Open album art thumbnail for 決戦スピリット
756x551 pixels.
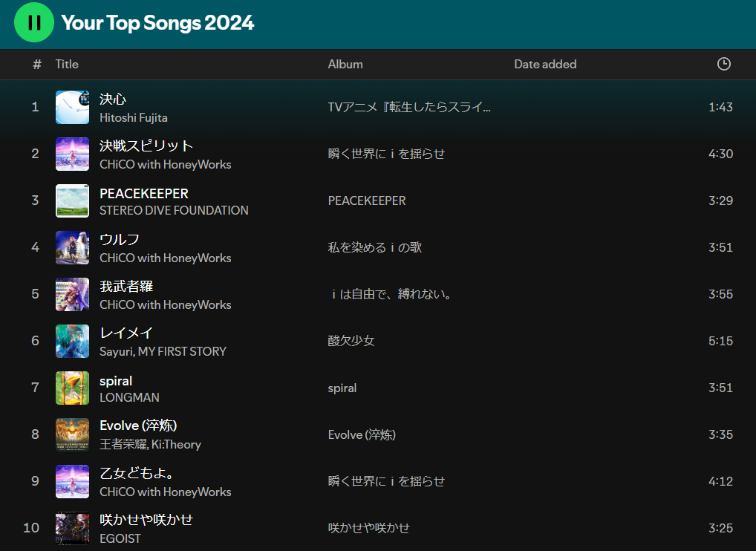(x=72, y=154)
